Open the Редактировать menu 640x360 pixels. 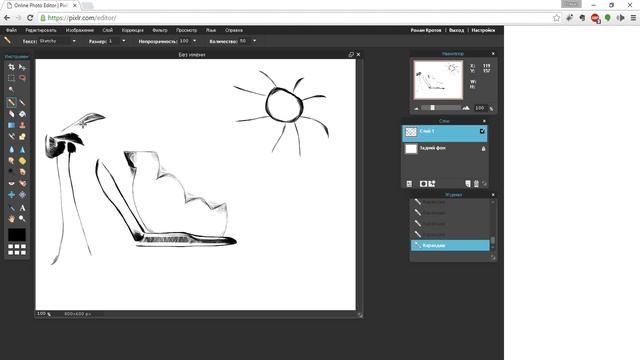[x=41, y=30]
